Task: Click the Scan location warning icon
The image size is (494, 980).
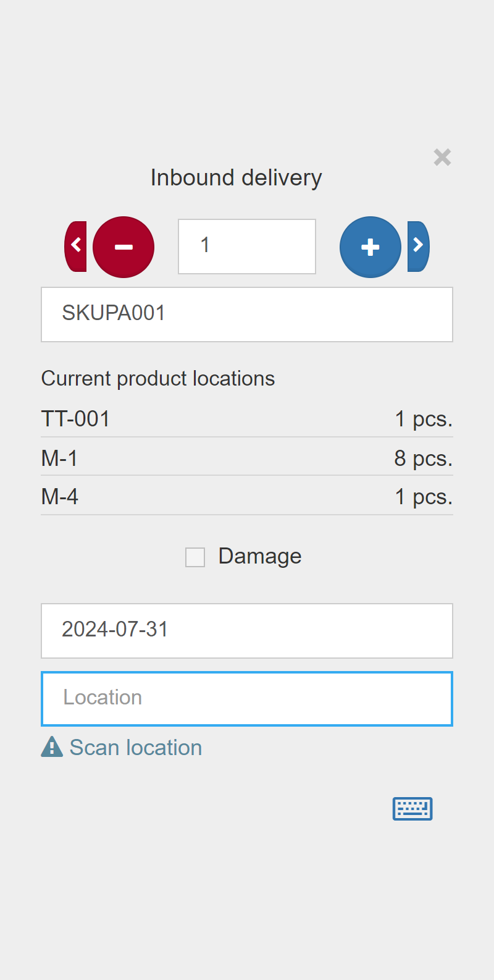Action: click(52, 747)
